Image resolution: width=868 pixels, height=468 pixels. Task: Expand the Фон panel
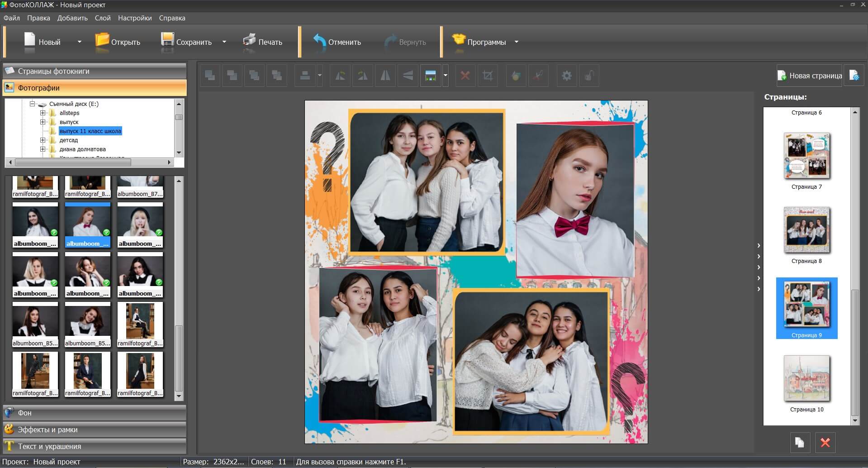[x=95, y=413]
